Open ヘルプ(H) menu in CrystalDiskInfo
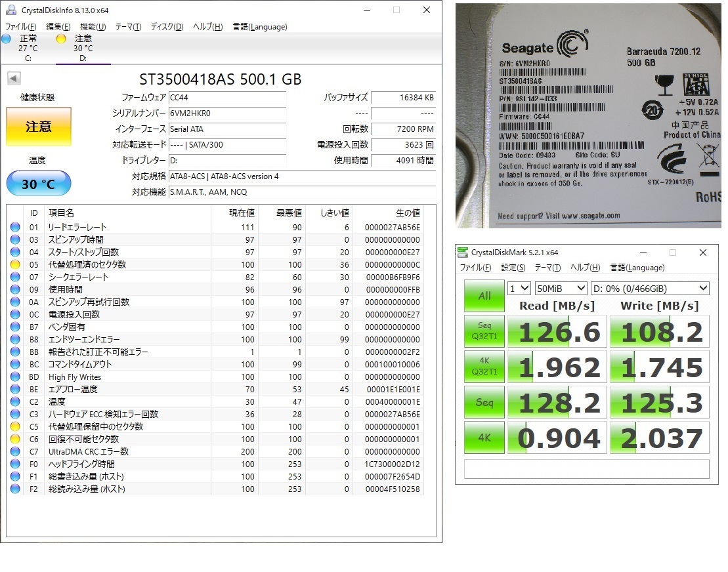The width and height of the screenshot is (728, 572). (x=207, y=26)
